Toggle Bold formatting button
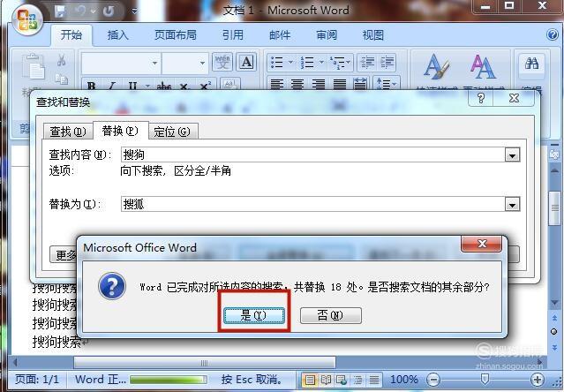This screenshot has height=392, width=564. (x=92, y=86)
